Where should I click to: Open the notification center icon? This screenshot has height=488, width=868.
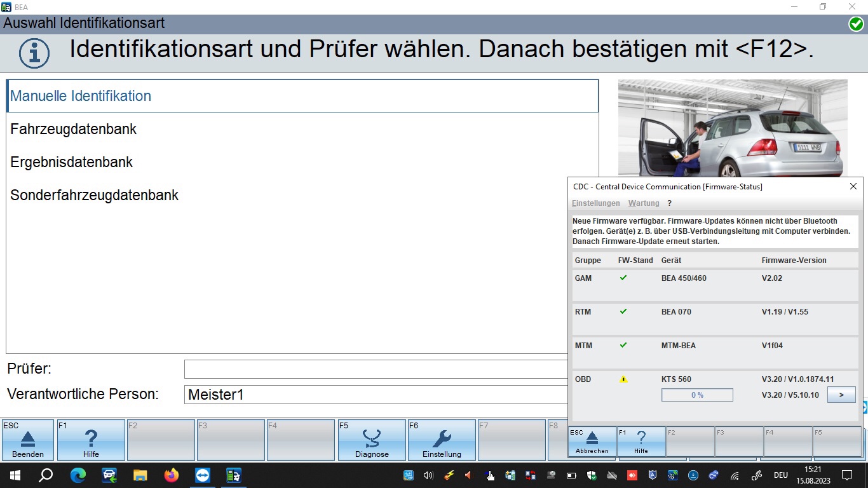(846, 475)
